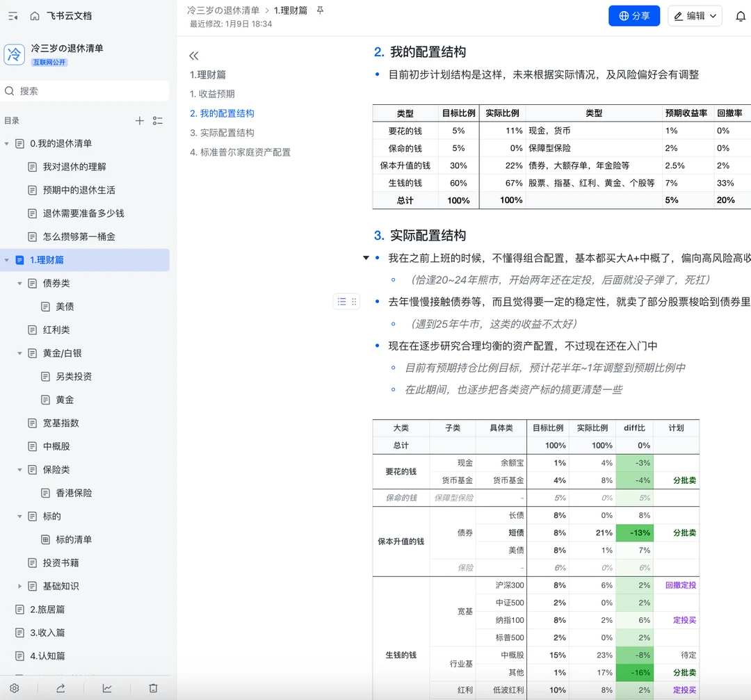Viewport: 751px width, 700px height.
Task: Open the 编辑 mode dropdown
Action: 695,16
